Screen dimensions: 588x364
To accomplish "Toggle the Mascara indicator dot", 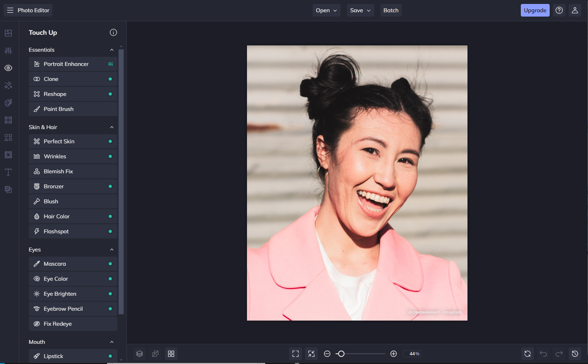I will tap(111, 264).
